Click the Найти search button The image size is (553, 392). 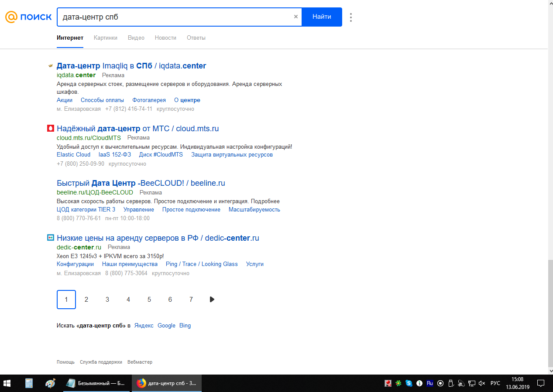pyautogui.click(x=322, y=17)
